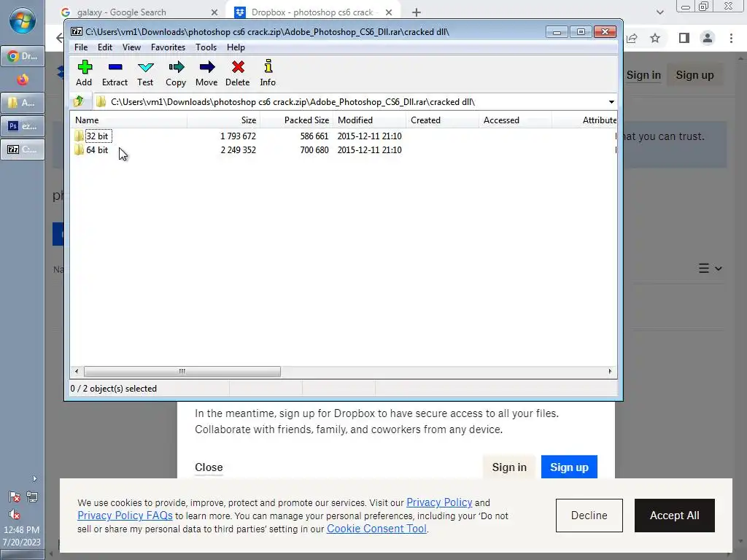Open the Edit menu

point(105,47)
